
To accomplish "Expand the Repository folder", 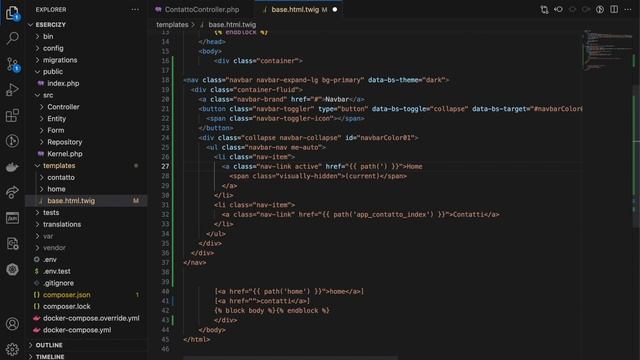I will point(64,142).
